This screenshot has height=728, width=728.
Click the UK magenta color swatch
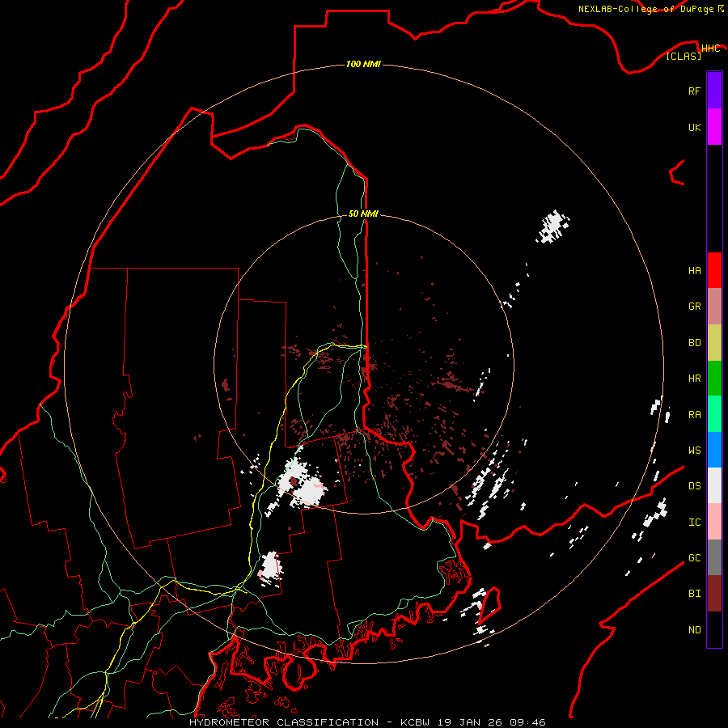714,127
